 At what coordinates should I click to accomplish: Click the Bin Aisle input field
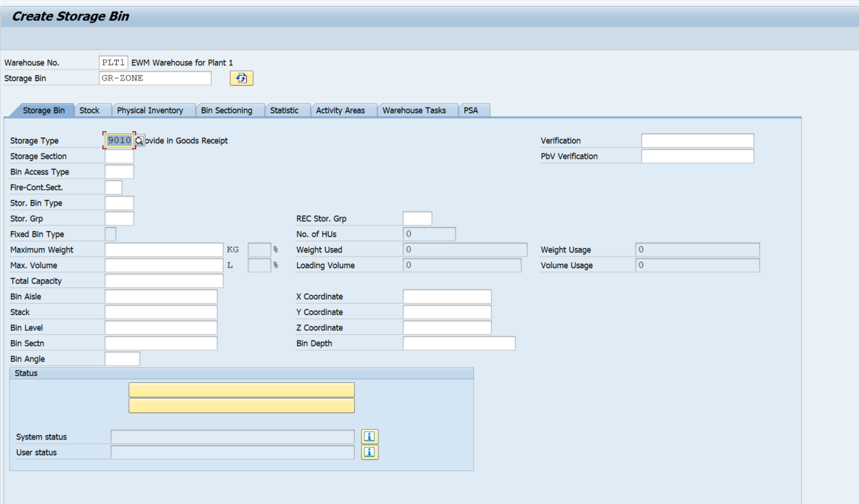[x=161, y=296]
